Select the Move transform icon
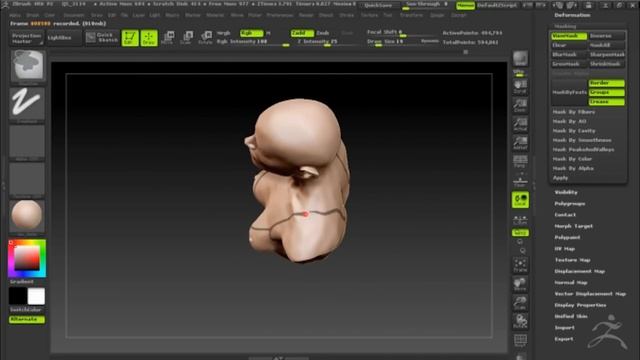The image size is (640, 360). [168, 38]
